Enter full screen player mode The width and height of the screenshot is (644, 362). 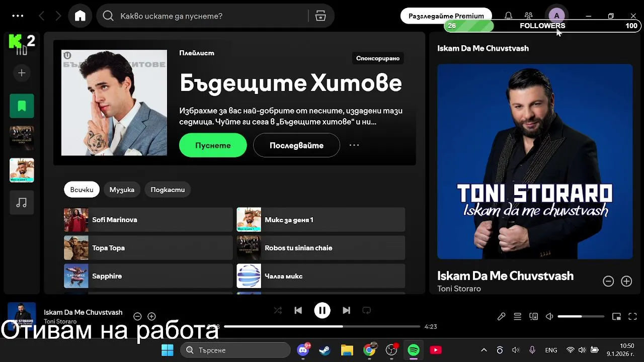[x=633, y=316]
